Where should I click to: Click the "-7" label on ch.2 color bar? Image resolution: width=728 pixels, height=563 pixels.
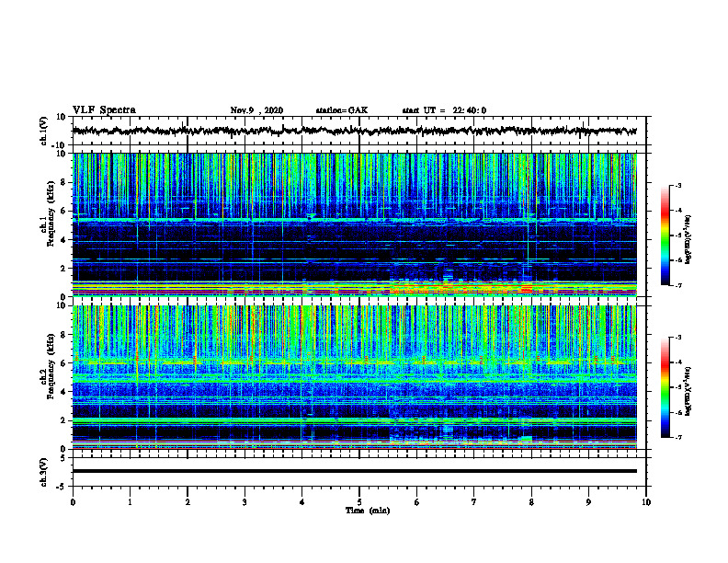tap(678, 437)
